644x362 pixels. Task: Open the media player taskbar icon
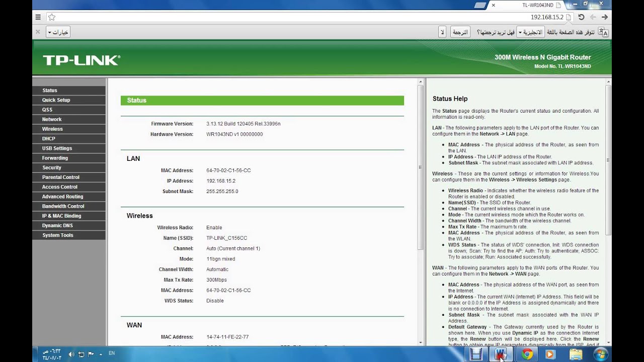[x=549, y=354]
